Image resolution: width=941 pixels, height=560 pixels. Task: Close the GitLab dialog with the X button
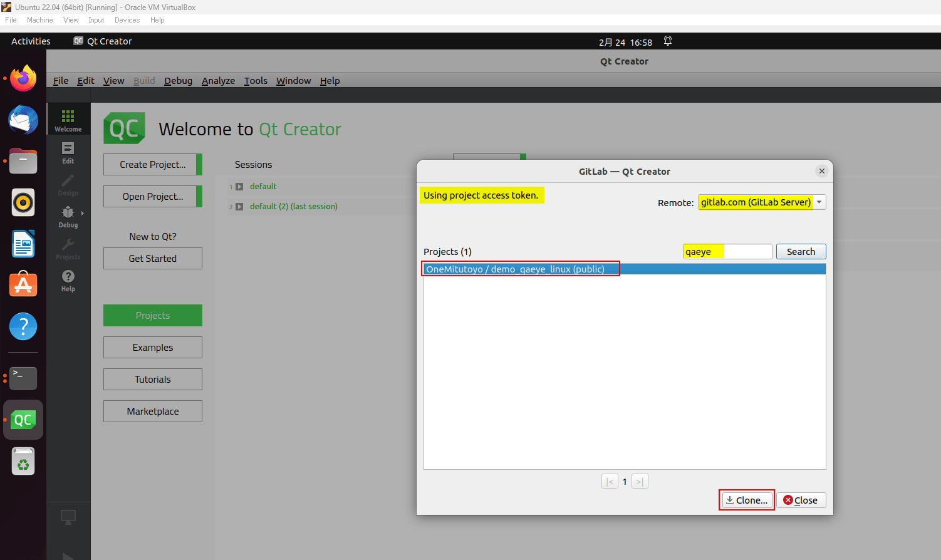click(822, 171)
